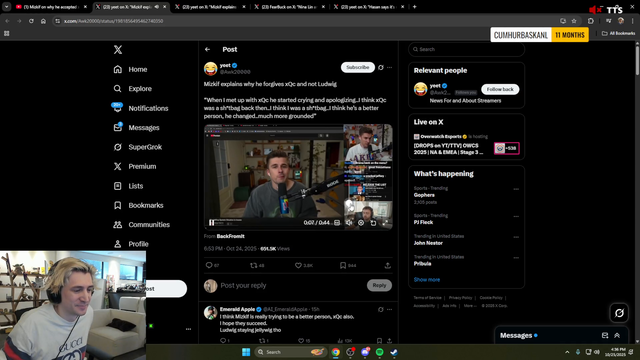
Task: Unmute the post video
Action: [x=349, y=223]
